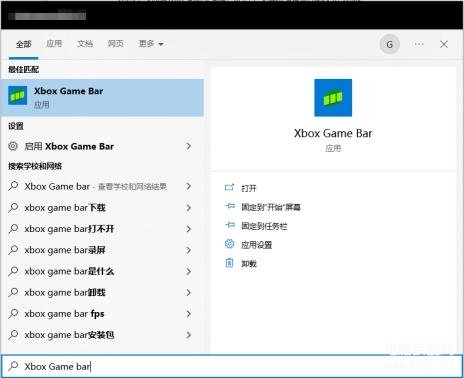Image resolution: width=464 pixels, height=378 pixels.
Task: Click the search box containing Xbox Game bar
Action: tap(232, 366)
